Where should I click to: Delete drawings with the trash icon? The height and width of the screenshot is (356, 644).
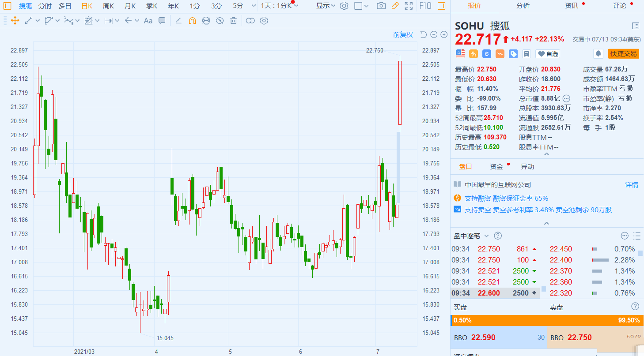coord(234,20)
